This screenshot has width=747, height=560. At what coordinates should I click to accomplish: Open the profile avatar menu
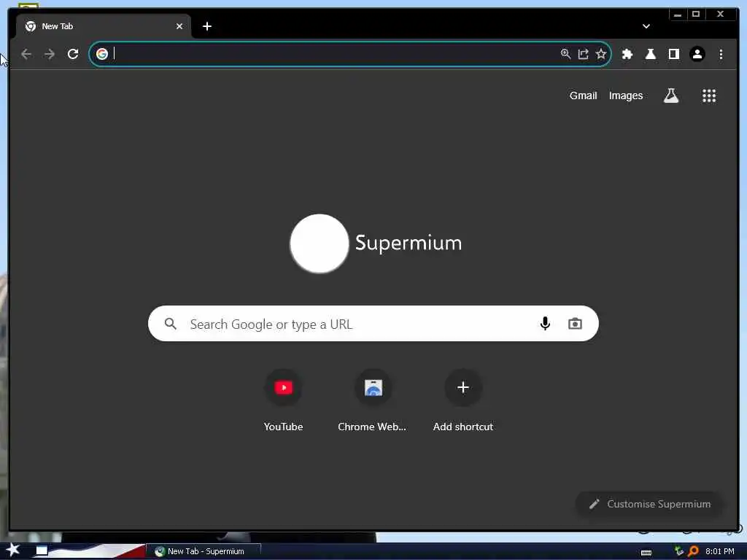[x=697, y=54]
